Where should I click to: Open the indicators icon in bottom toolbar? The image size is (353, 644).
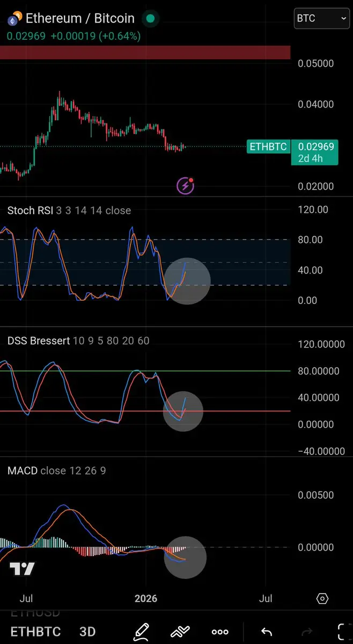click(180, 631)
